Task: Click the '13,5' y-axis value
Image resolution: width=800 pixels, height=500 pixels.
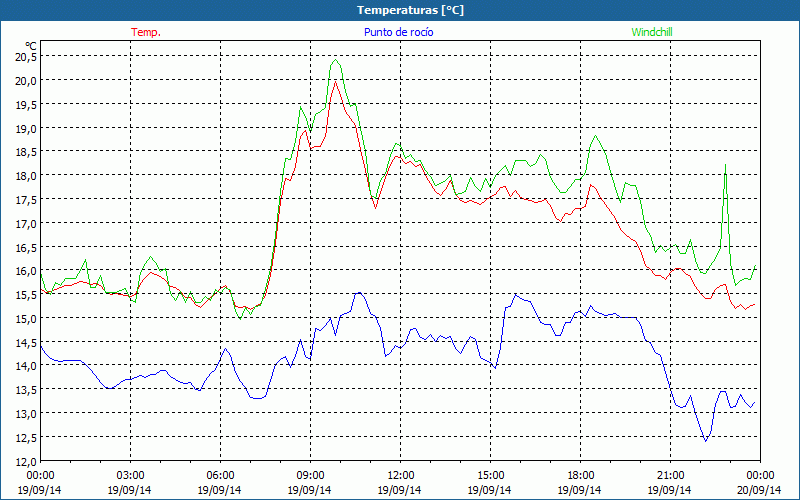Action: click(x=26, y=390)
